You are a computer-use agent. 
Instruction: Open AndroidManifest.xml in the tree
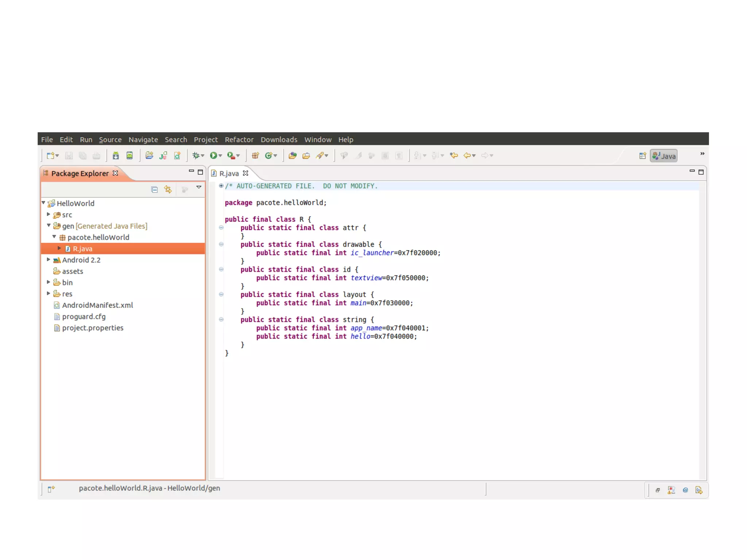(97, 305)
